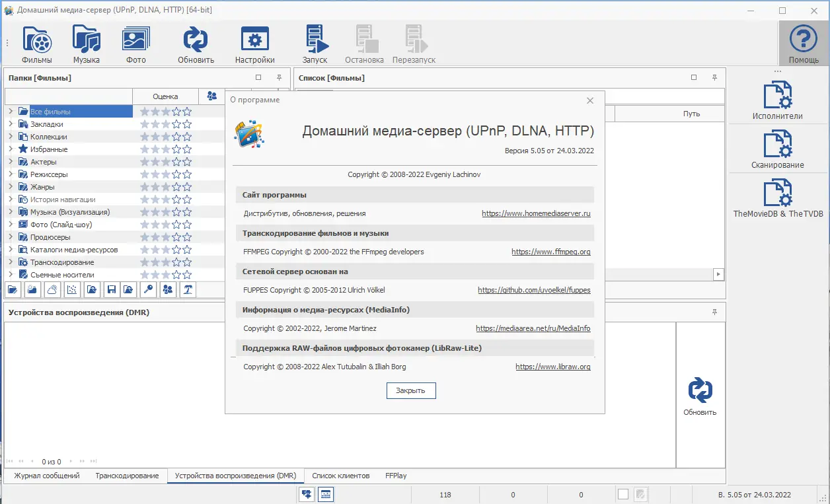Switch to the Список клиентов tab
The height and width of the screenshot is (504, 830).
click(341, 476)
